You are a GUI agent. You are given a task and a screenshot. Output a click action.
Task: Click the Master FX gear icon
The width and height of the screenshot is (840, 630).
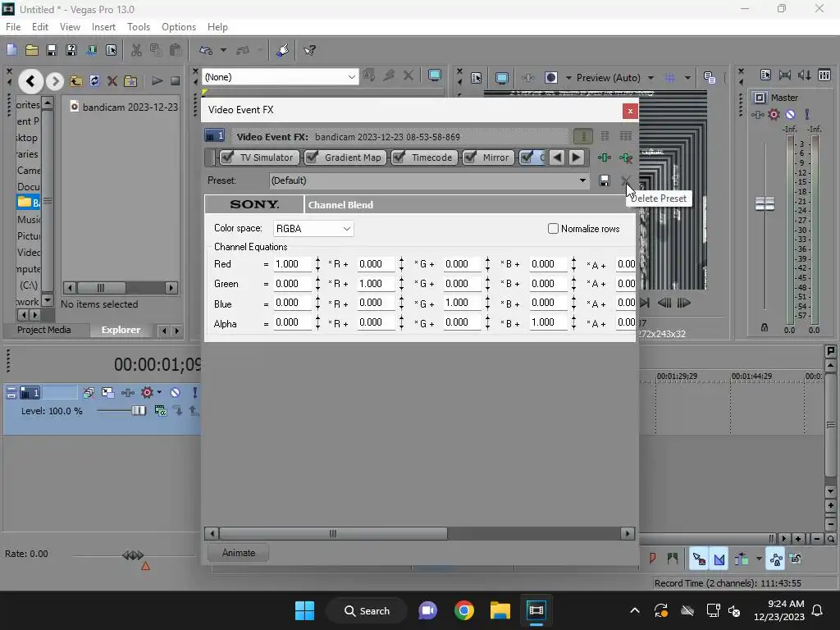tap(774, 114)
